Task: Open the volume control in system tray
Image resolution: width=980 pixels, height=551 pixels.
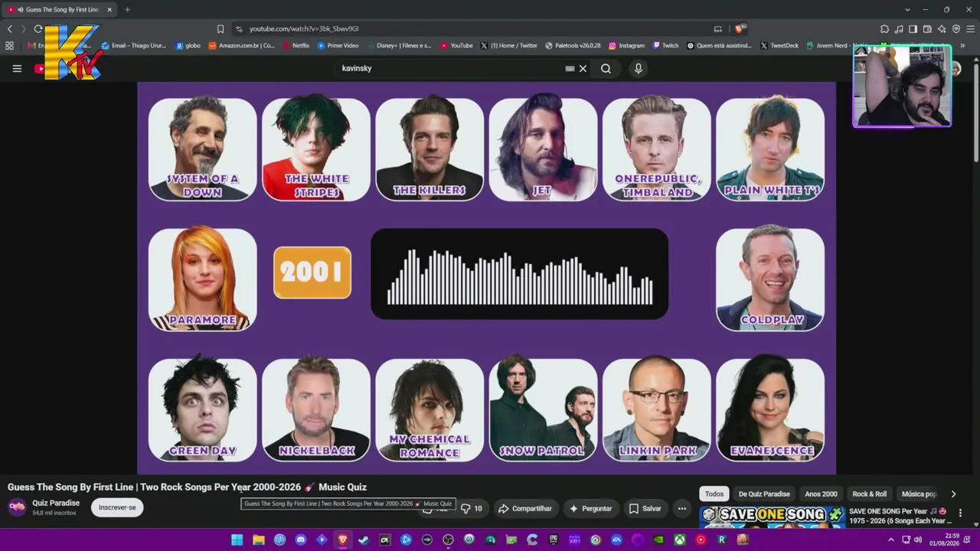Action: point(917,540)
